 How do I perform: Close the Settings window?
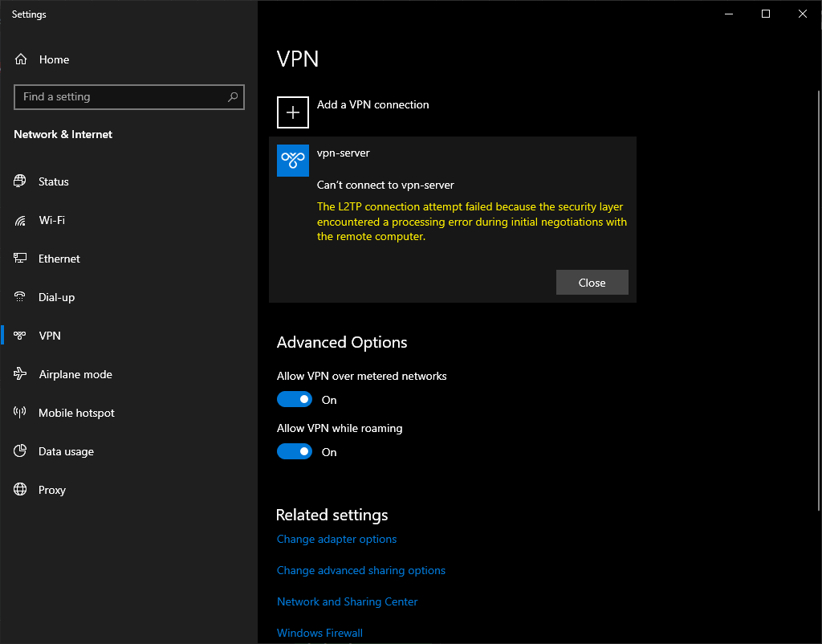tap(803, 14)
